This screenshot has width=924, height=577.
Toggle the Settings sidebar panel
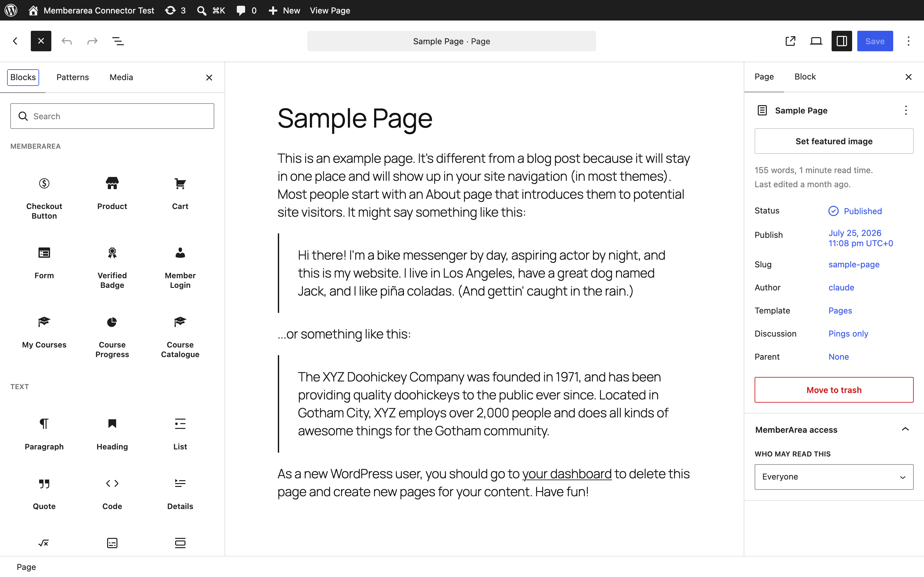(842, 41)
